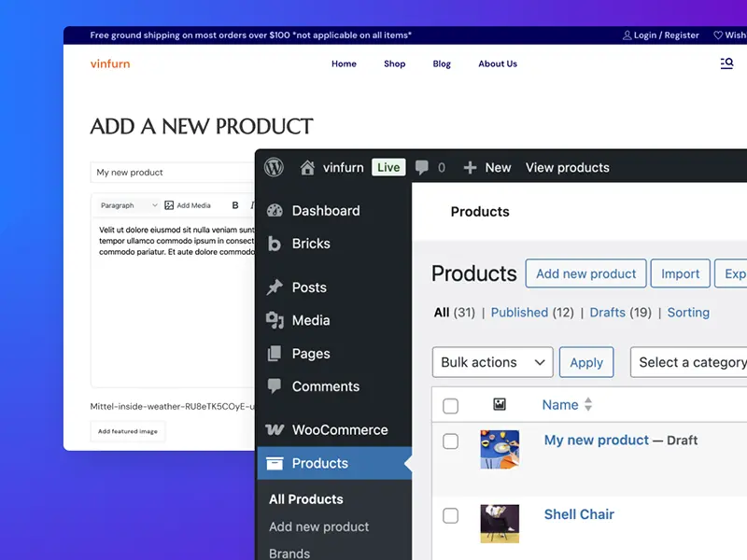Open Media in the admin sidebar
This screenshot has height=560, width=747.
[x=311, y=320]
